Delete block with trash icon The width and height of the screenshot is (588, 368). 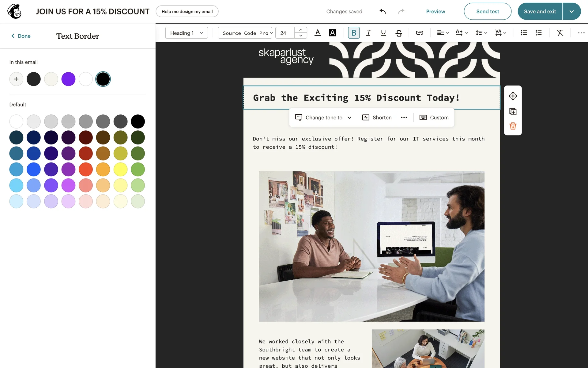click(513, 126)
